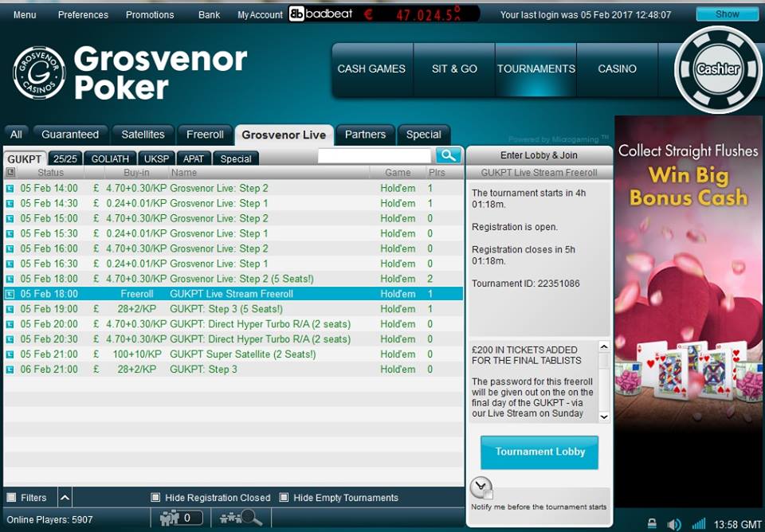Open the Cashier chip button
The image size is (765, 532).
(718, 69)
